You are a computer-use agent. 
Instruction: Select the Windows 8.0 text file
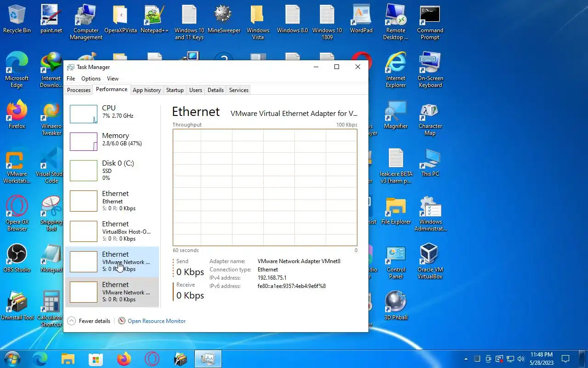293,19
